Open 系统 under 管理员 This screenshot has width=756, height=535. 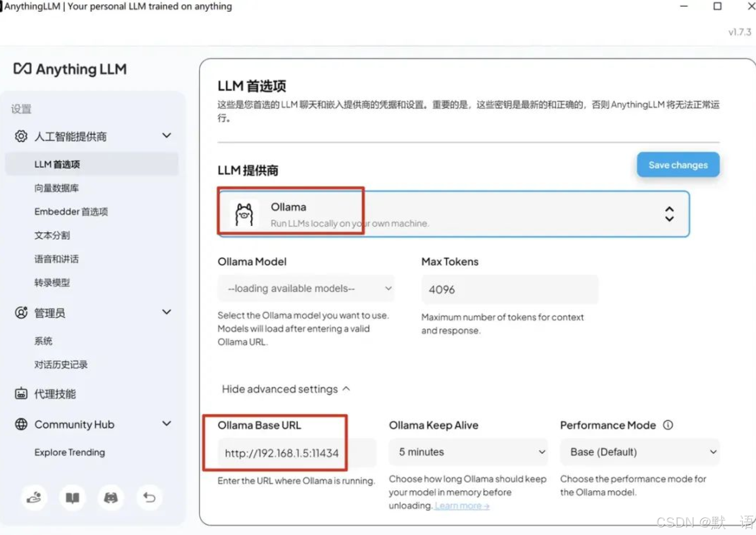[x=43, y=341]
